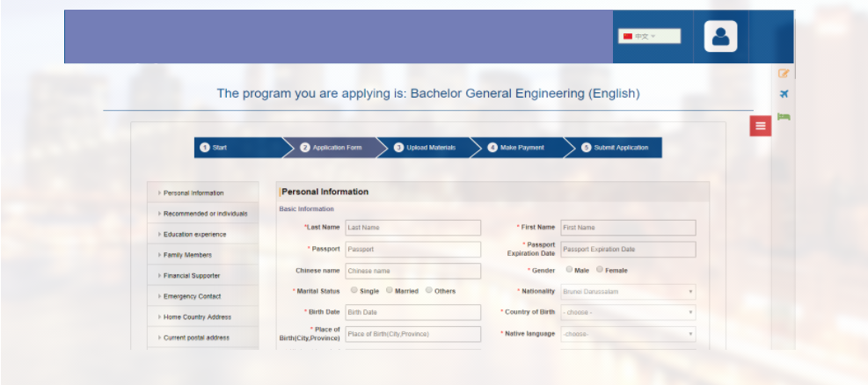Select Married marital status option
Screen dimensions: 868x385
(x=389, y=291)
